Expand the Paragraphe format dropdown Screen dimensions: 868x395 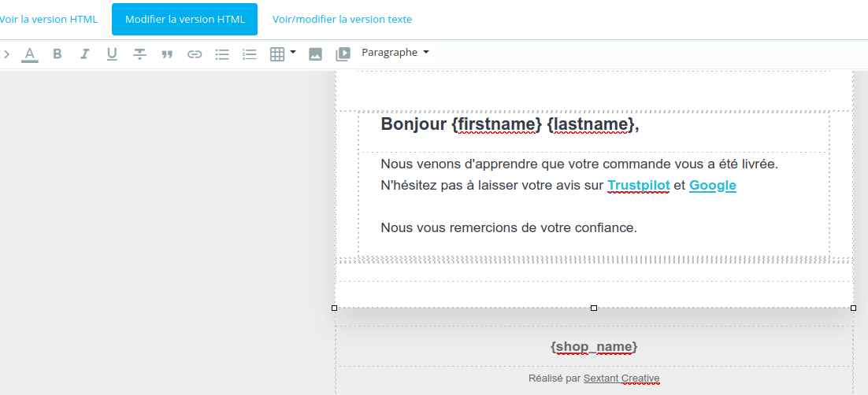point(395,53)
